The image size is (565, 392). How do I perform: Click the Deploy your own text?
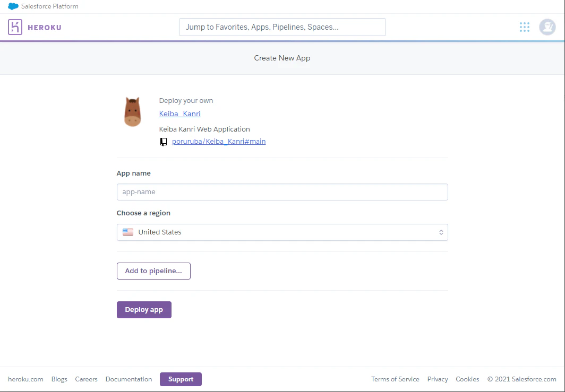pos(186,100)
